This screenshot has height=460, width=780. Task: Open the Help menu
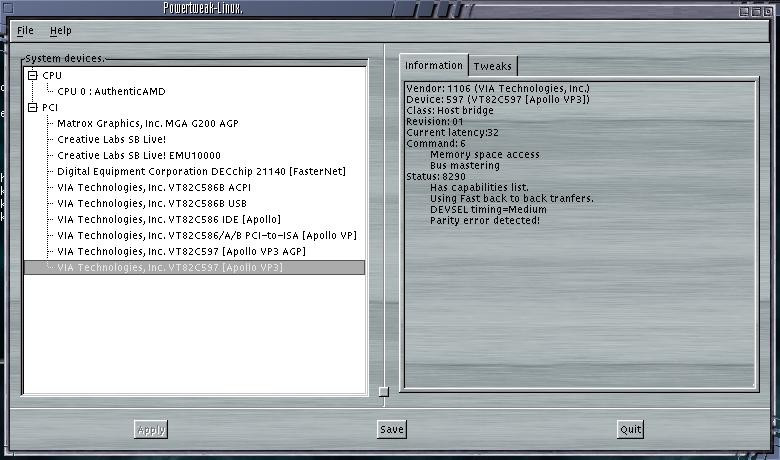pyautogui.click(x=61, y=31)
